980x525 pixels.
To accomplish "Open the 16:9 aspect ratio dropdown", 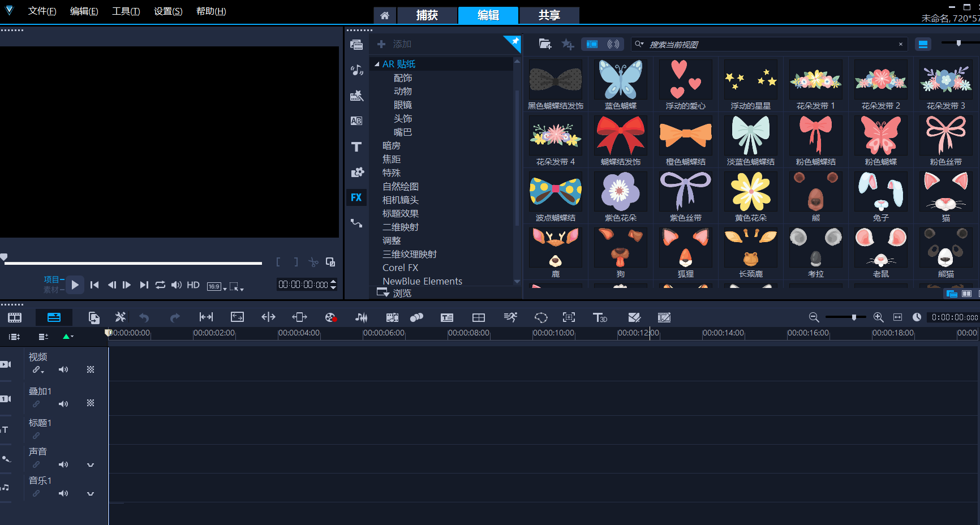I will tap(217, 286).
